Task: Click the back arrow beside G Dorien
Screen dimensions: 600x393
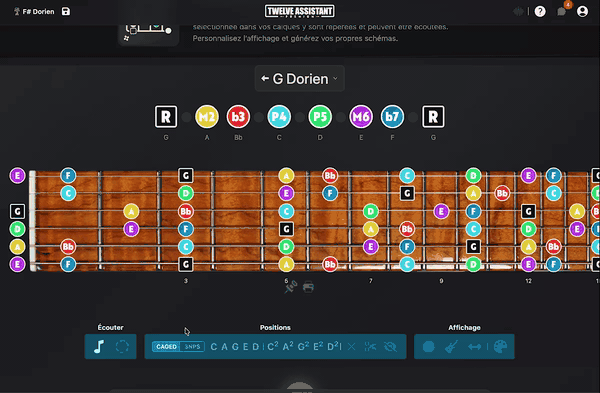Action: [265, 78]
